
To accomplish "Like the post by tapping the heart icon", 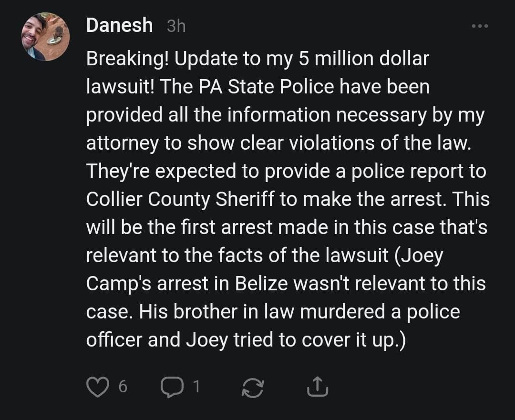I will click(97, 387).
